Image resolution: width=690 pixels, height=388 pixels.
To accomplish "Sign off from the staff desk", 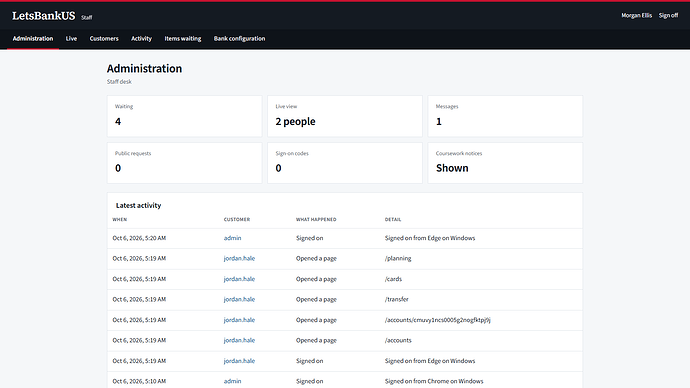I will coord(668,15).
